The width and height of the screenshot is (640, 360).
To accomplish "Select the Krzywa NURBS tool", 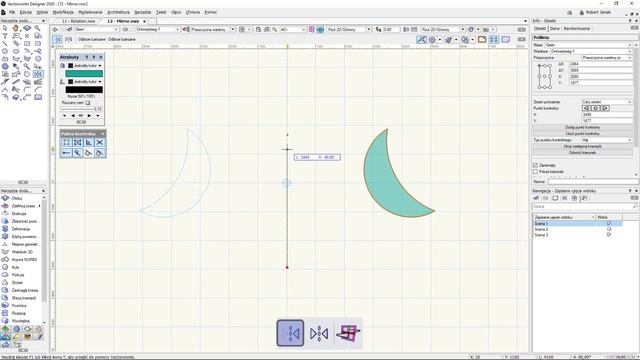I will click(24, 260).
